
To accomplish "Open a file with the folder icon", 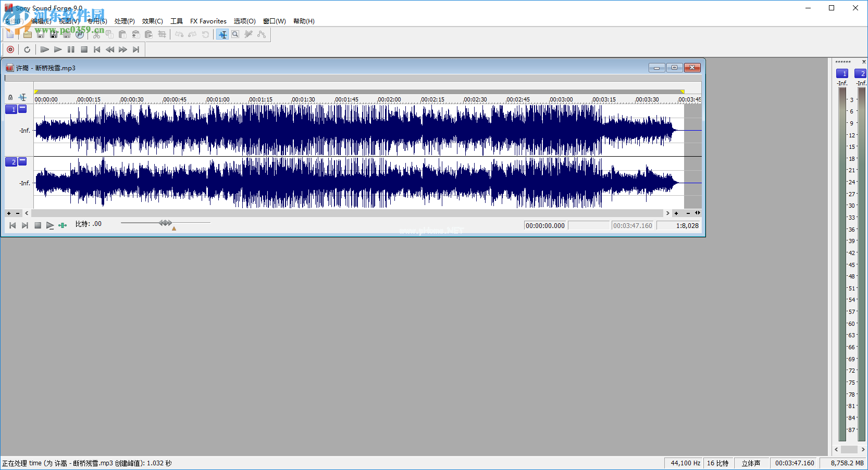I will tap(28, 34).
